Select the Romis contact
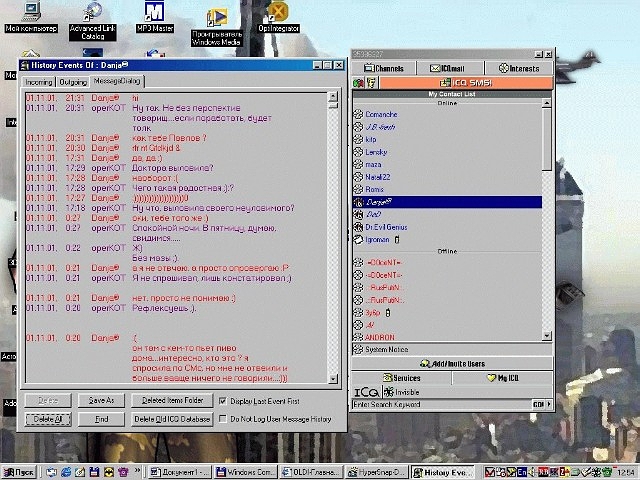Viewport: 640px width, 480px height. (374, 189)
